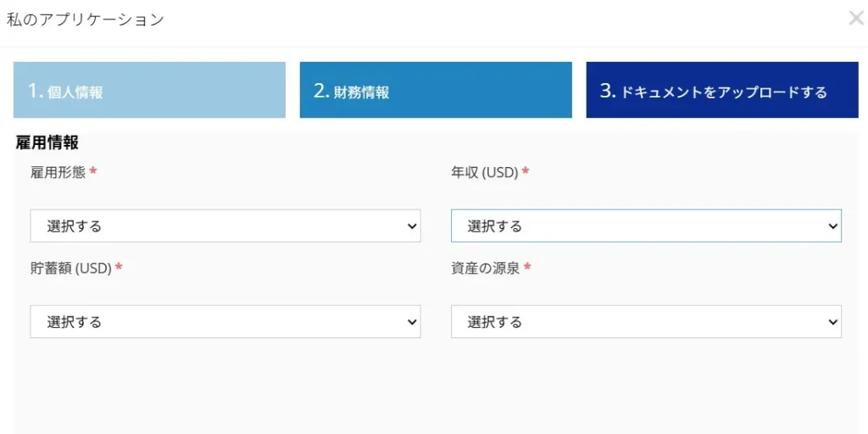
Task: Switch to the 個人情報 step tab
Action: tap(149, 91)
